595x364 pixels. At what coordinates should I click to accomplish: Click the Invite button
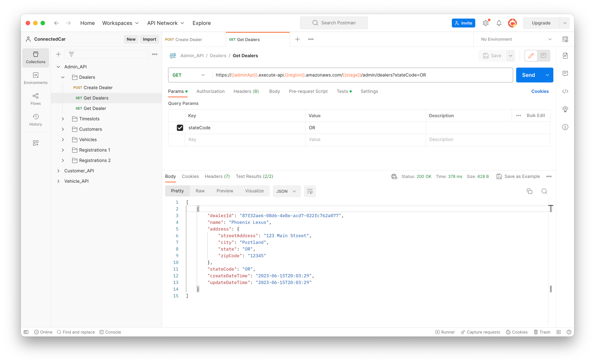[x=463, y=23]
